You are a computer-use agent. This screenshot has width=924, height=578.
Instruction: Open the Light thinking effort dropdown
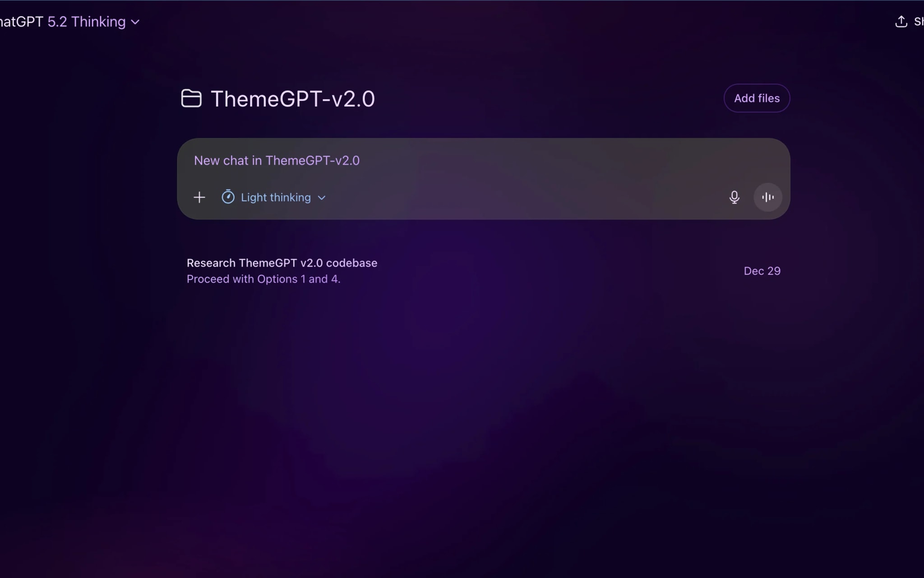[273, 197]
